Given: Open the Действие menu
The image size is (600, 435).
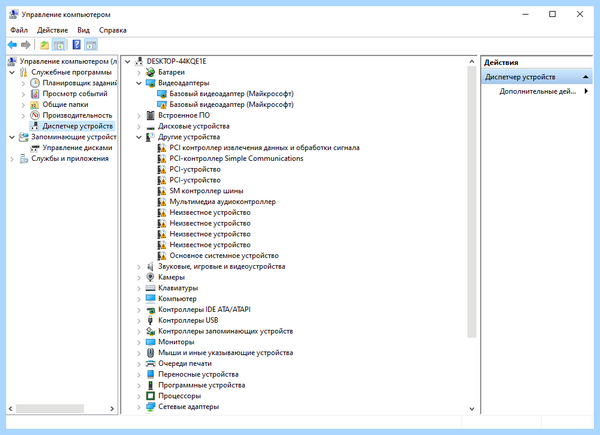Looking at the screenshot, I should pyautogui.click(x=52, y=30).
